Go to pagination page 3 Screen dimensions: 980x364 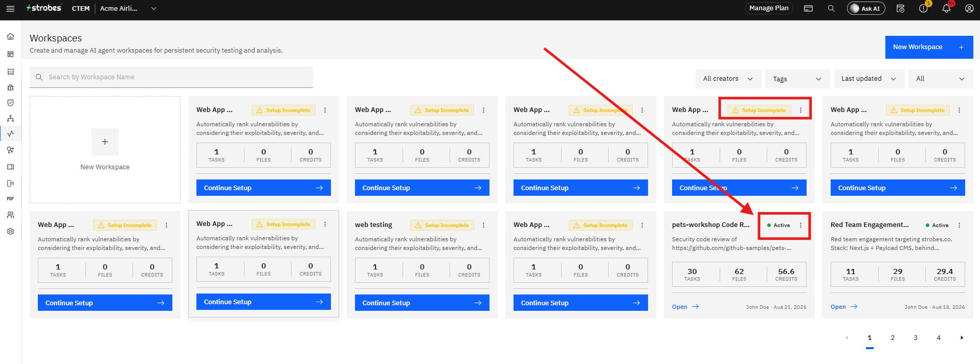coord(916,338)
